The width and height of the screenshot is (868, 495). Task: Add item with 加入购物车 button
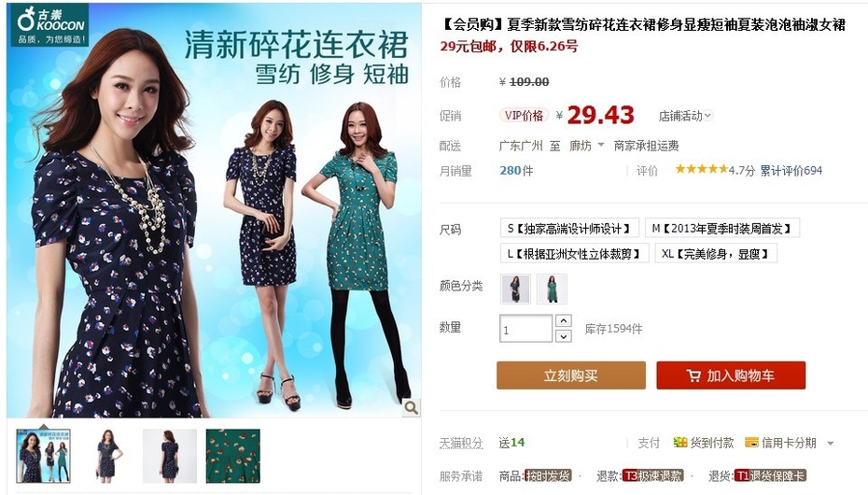[x=731, y=375]
